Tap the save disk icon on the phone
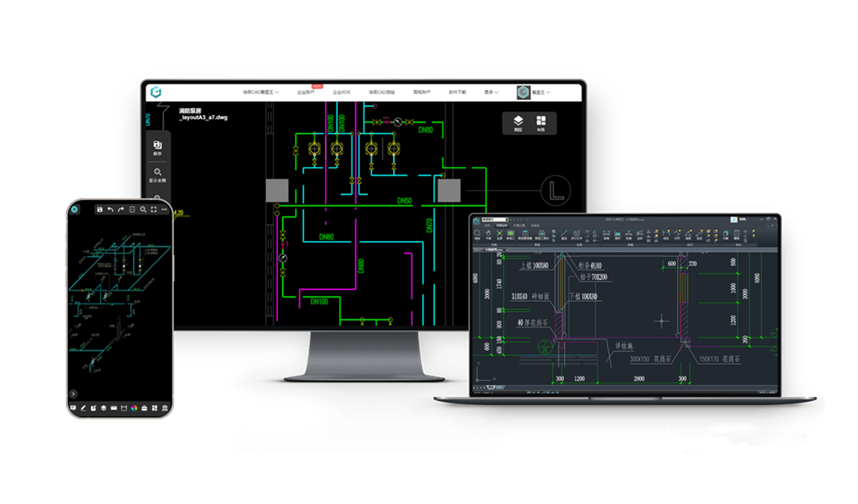 (x=99, y=209)
